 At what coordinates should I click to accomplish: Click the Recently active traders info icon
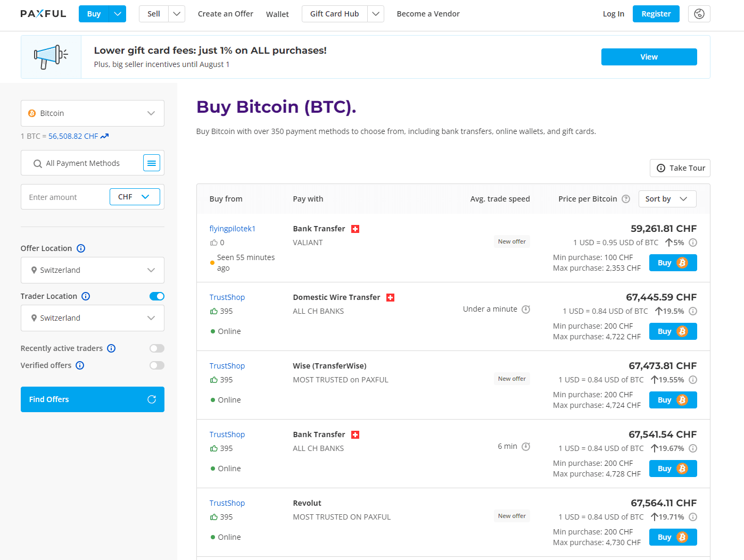111,348
